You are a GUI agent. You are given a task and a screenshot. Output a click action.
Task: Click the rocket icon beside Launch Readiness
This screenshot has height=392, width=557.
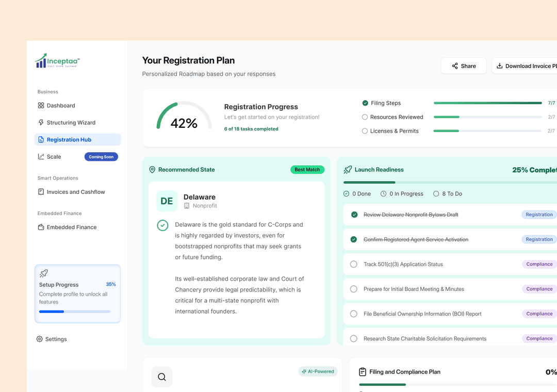coord(348,170)
